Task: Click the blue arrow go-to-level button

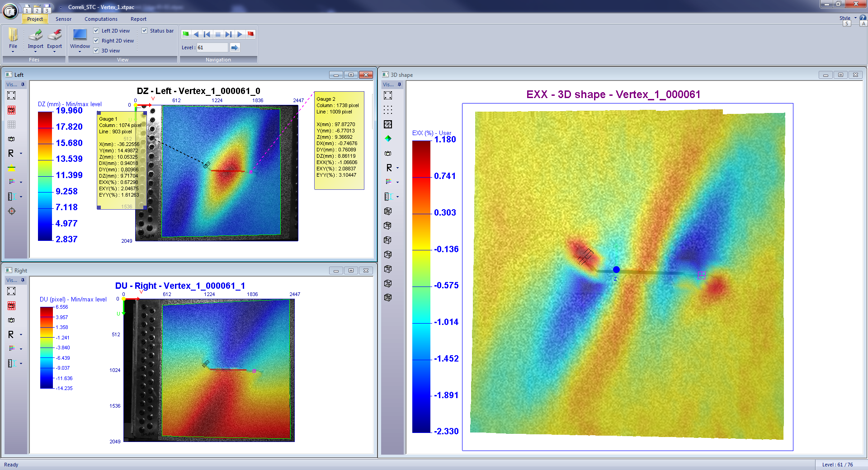Action: [235, 47]
